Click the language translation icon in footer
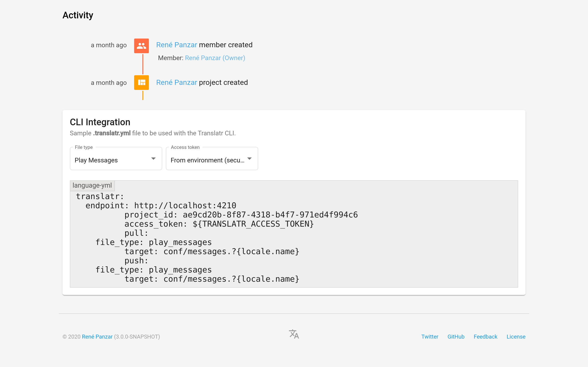Image resolution: width=588 pixels, height=367 pixels. pos(293,334)
